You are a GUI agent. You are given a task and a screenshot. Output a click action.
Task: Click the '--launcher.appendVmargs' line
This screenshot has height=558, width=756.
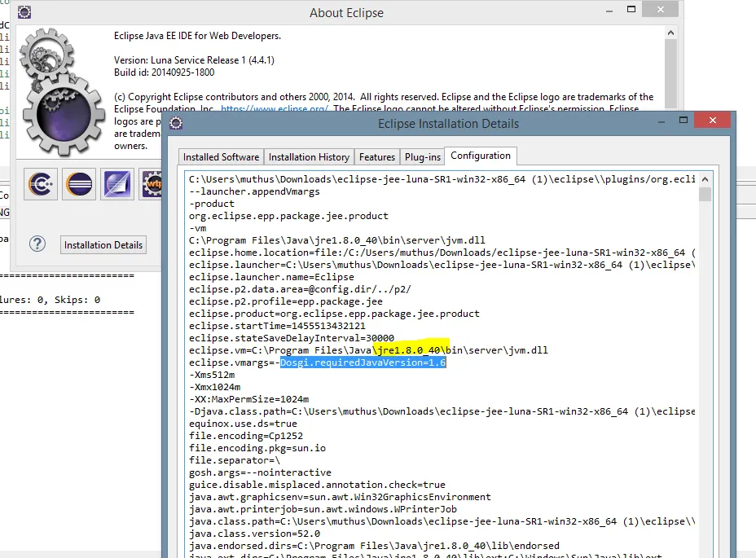[x=254, y=191]
